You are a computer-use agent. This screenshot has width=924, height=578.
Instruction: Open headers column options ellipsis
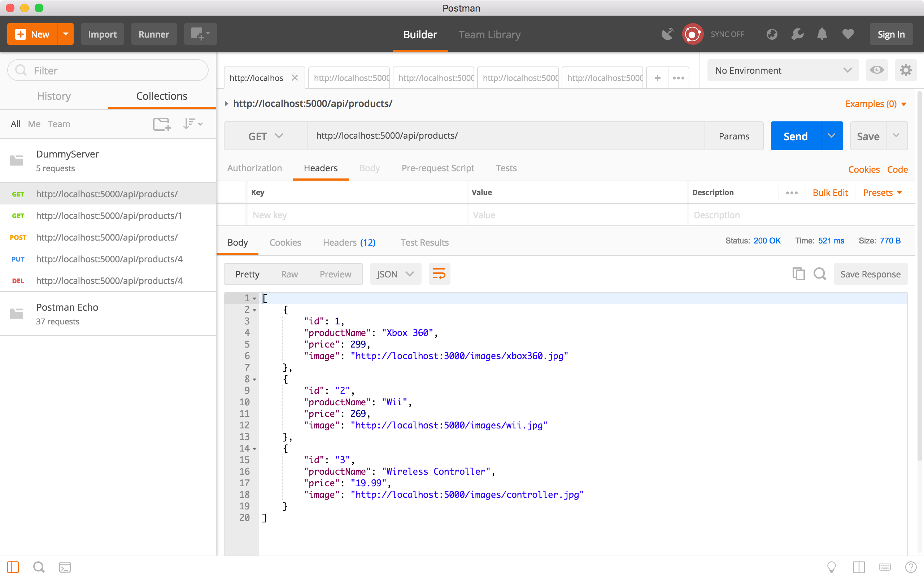792,193
